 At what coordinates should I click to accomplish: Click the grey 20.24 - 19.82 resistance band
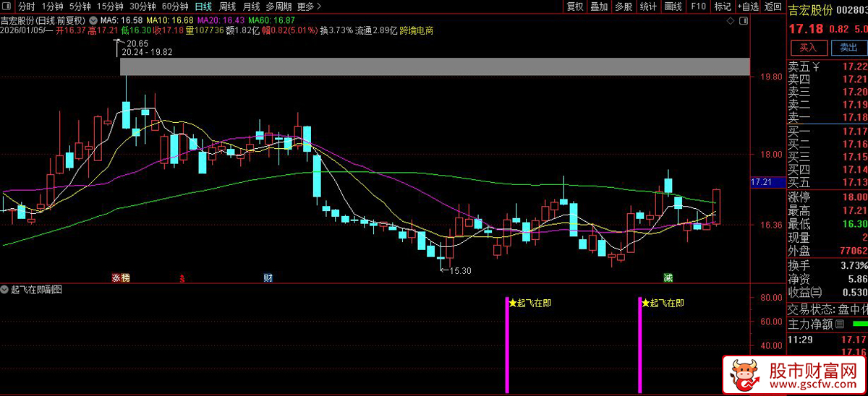tap(435, 66)
